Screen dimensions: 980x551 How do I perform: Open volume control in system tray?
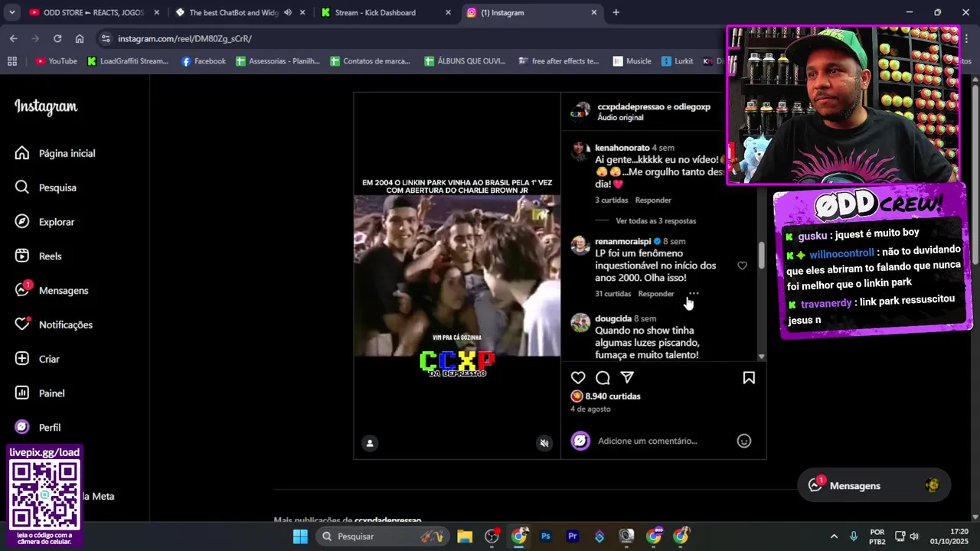(x=914, y=536)
